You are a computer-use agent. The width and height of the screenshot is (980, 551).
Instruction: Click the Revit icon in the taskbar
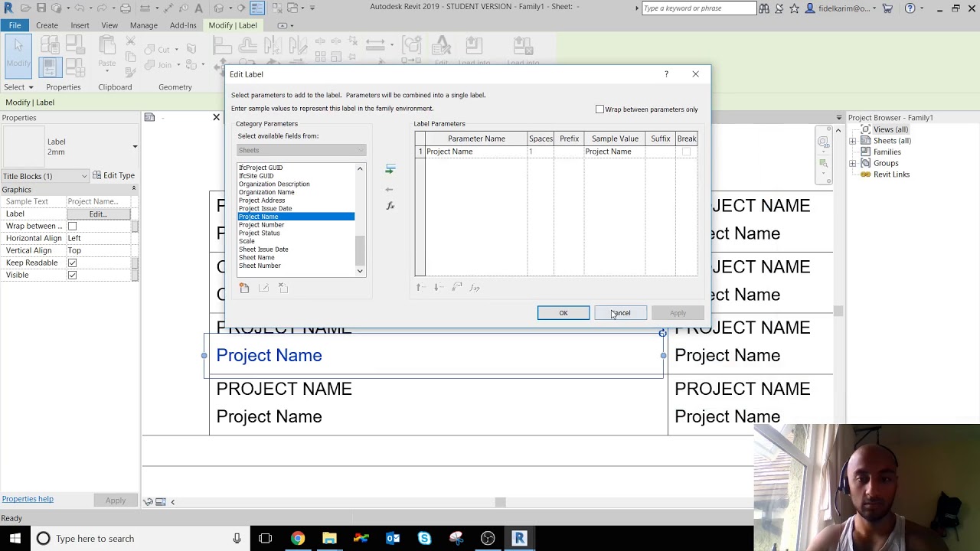tap(519, 538)
